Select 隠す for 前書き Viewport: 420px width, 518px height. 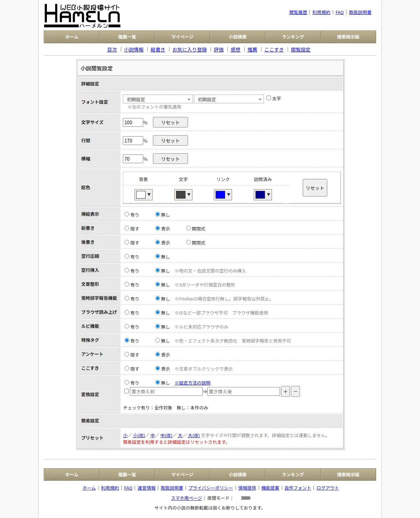click(x=127, y=228)
